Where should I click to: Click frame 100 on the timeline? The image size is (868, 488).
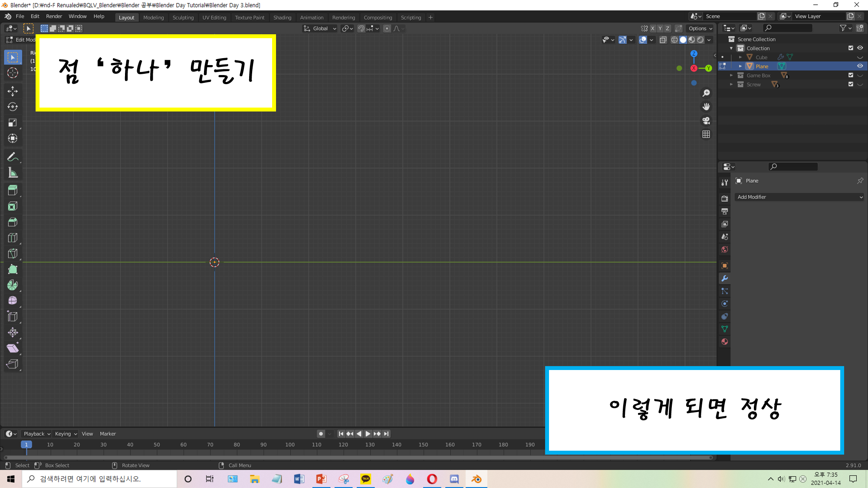point(290,445)
